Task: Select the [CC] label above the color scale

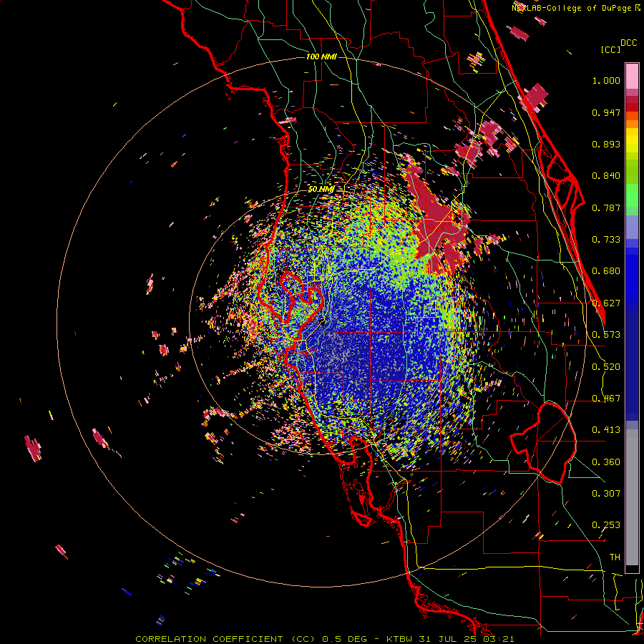Action: 610,49
